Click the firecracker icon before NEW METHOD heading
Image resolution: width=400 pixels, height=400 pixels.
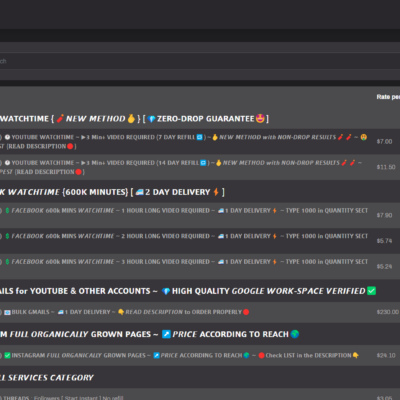click(60, 119)
